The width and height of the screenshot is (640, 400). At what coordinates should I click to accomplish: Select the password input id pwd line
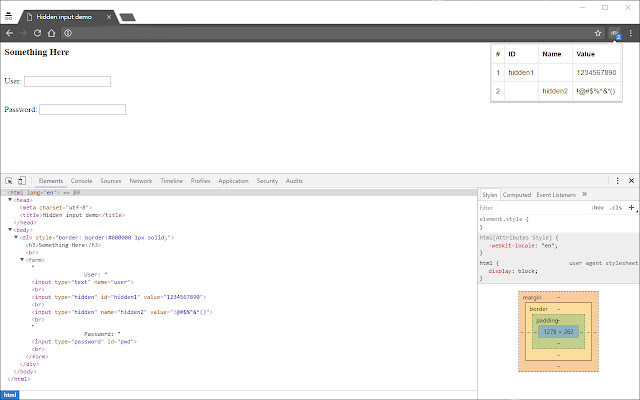point(84,342)
